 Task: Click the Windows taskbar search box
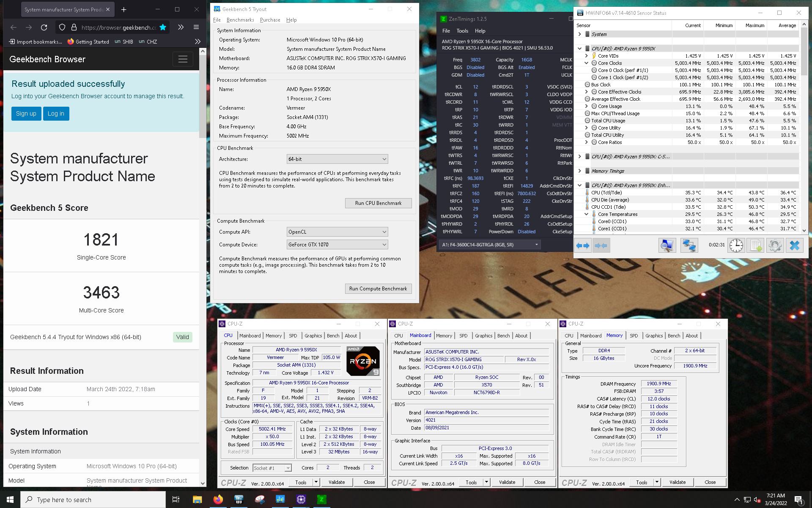click(x=93, y=500)
